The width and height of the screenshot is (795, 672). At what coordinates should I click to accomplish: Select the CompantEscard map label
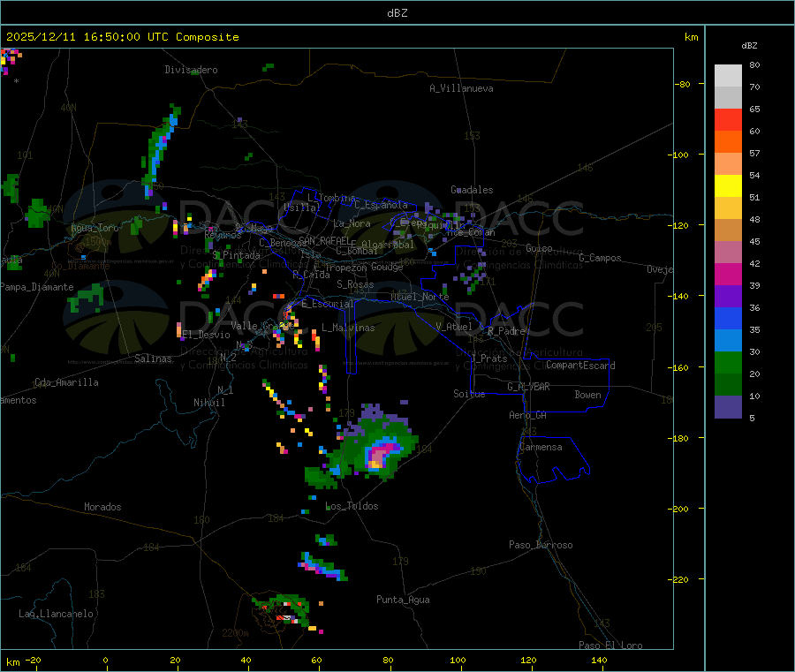580,366
